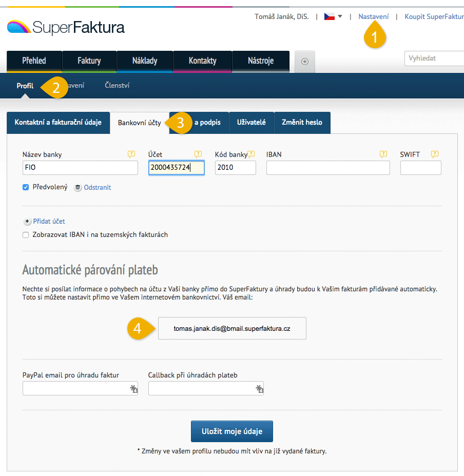This screenshot has height=476, width=464.
Task: Click the Czech flag icon
Action: point(330,16)
